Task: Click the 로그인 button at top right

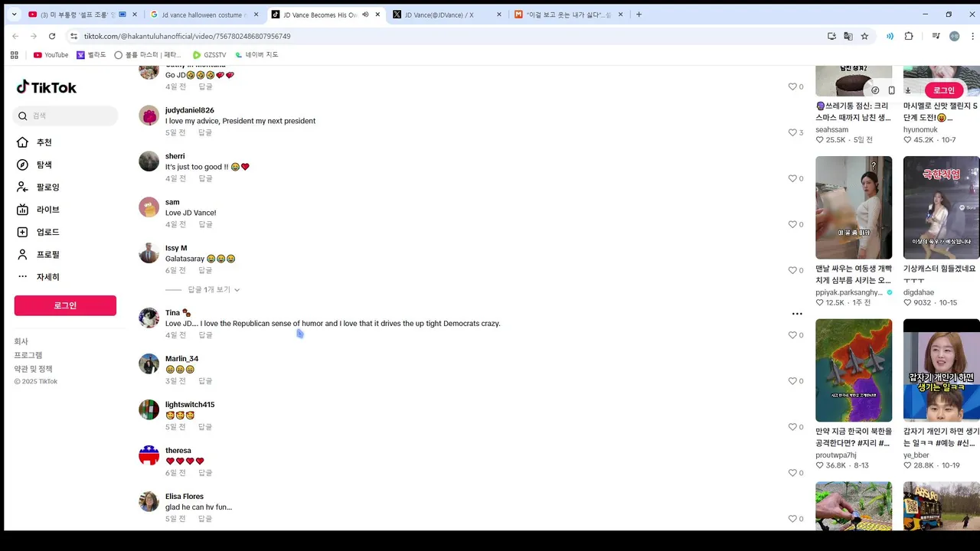Action: pyautogui.click(x=943, y=90)
